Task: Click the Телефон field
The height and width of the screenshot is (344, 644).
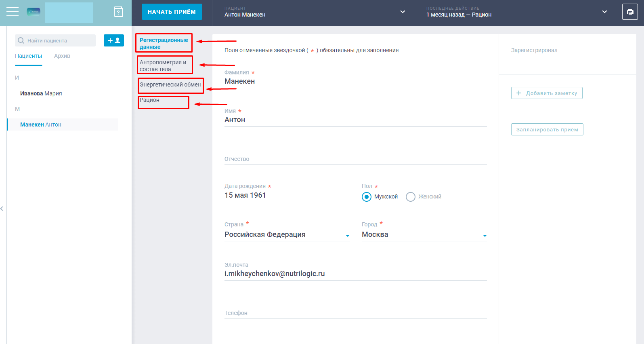Action: pyautogui.click(x=356, y=313)
